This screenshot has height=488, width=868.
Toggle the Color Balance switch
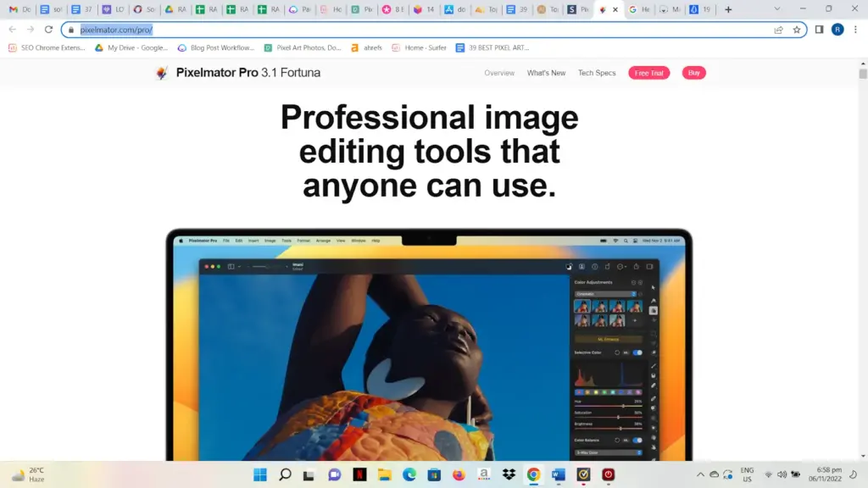637,441
